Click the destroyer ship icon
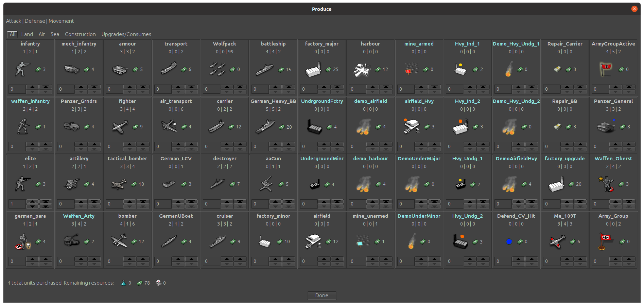 click(217, 184)
